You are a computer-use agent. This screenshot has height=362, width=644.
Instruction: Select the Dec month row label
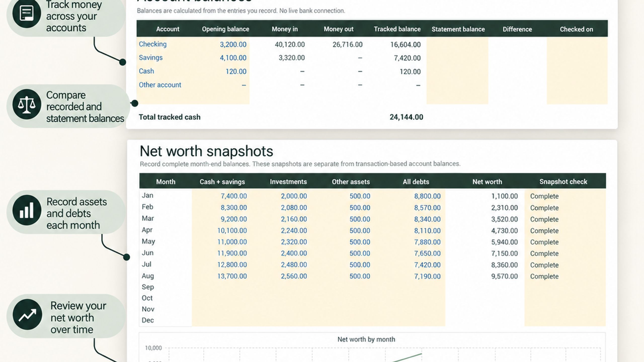point(148,320)
